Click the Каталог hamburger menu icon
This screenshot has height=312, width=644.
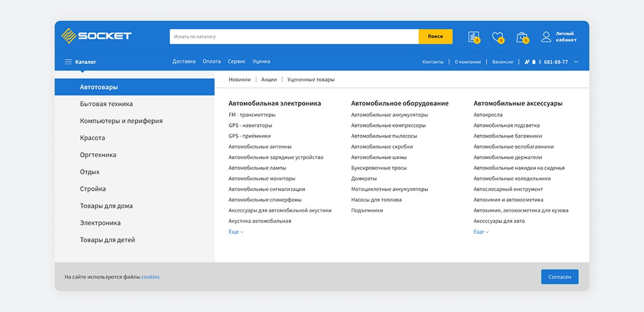click(x=68, y=62)
